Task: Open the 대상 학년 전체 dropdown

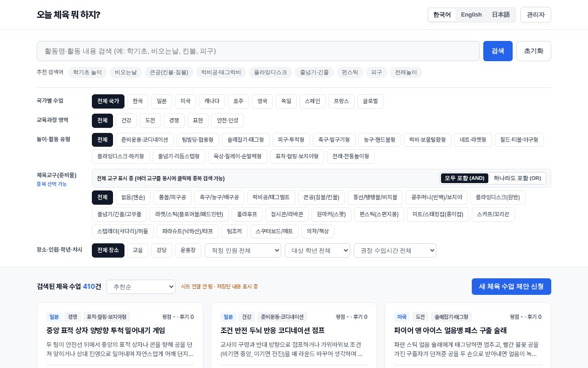Action: tap(317, 250)
